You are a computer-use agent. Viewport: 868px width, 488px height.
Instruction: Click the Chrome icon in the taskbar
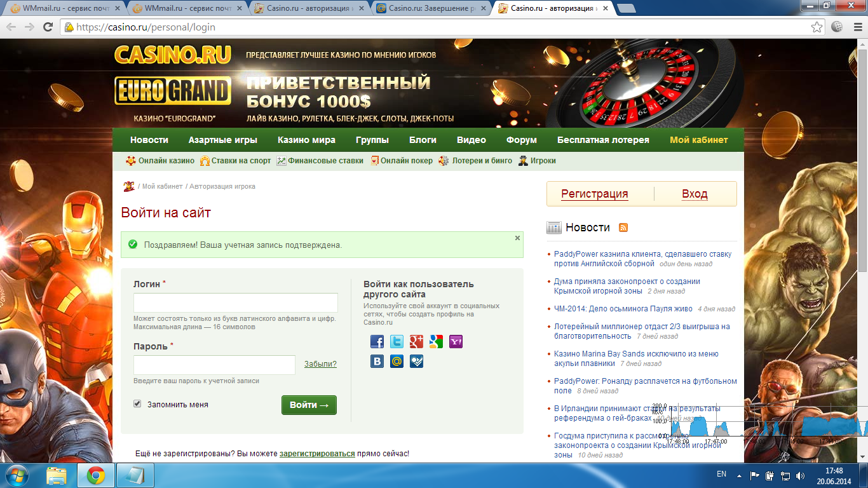coord(96,475)
